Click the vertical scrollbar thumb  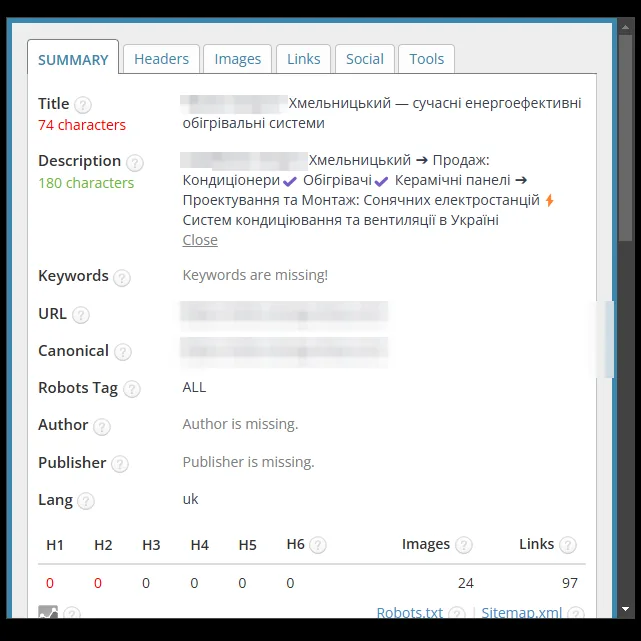(625, 138)
